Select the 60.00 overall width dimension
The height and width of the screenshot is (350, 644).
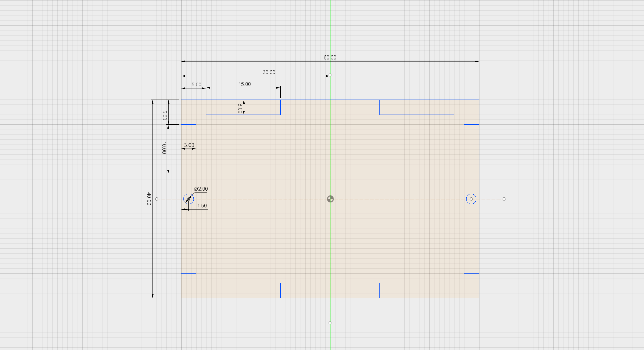tap(330, 57)
